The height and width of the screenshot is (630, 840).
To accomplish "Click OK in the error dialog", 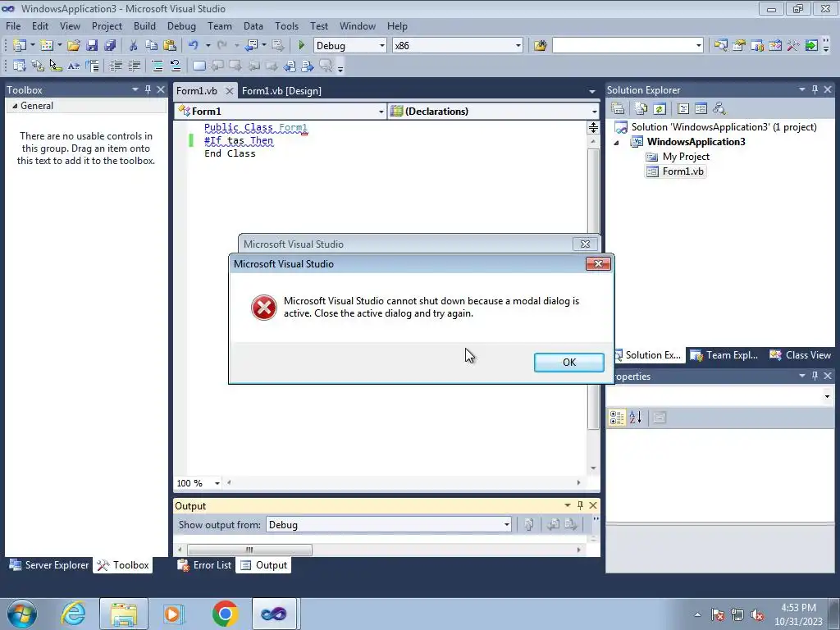I will tap(569, 362).
